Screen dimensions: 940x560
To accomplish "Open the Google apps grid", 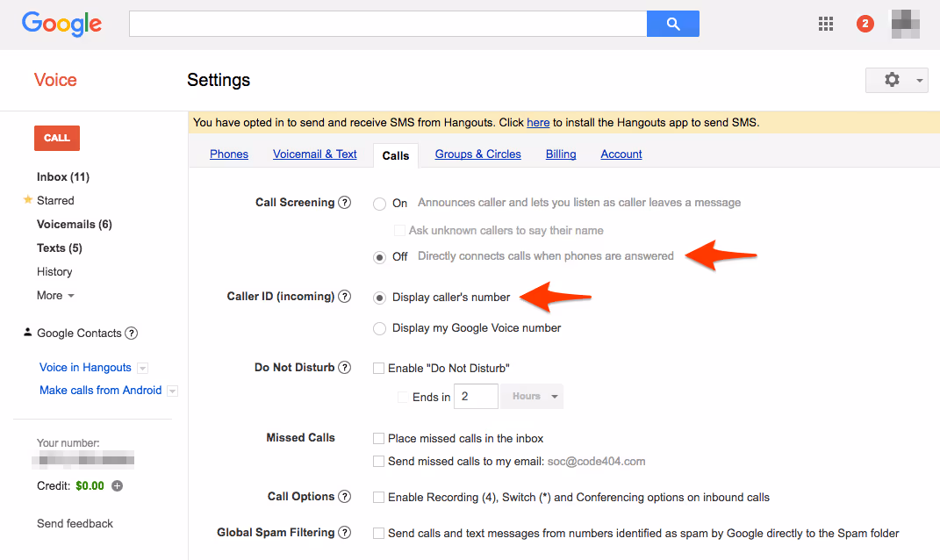I will tap(826, 24).
